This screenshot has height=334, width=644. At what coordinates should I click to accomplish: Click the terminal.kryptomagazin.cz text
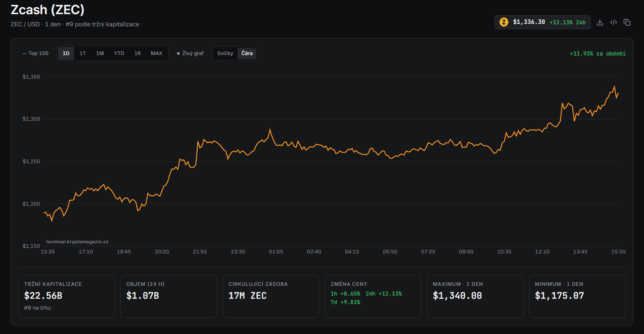click(77, 242)
